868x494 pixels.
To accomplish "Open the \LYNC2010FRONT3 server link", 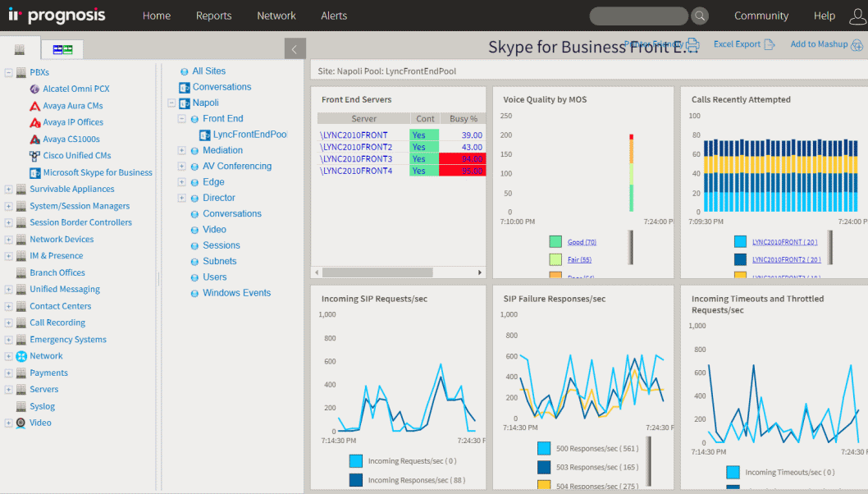I will 355,159.
